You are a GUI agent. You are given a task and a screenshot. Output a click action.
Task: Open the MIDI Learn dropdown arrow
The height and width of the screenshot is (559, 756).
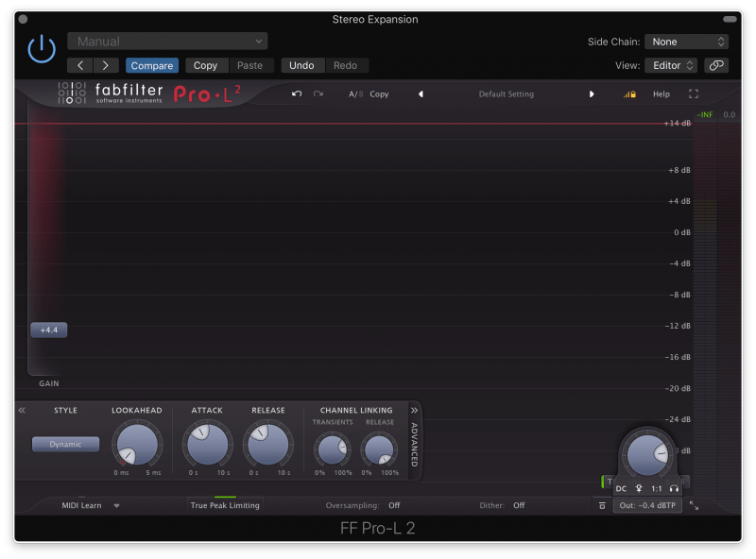[116, 506]
